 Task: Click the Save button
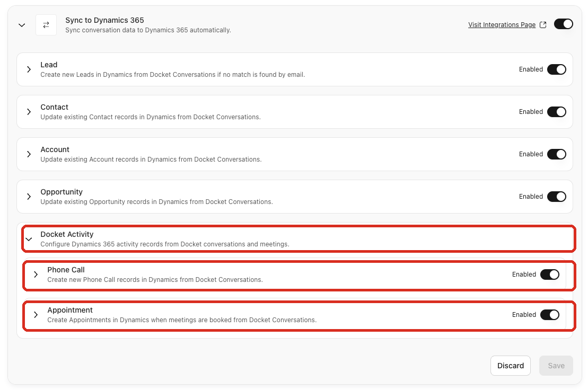click(x=556, y=366)
